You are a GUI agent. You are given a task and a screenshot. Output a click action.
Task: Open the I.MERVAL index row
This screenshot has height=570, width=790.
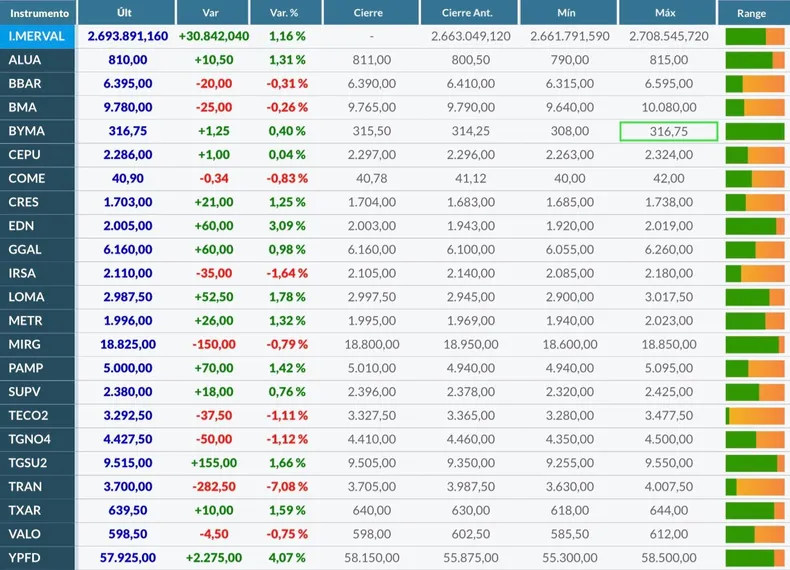[x=37, y=36]
